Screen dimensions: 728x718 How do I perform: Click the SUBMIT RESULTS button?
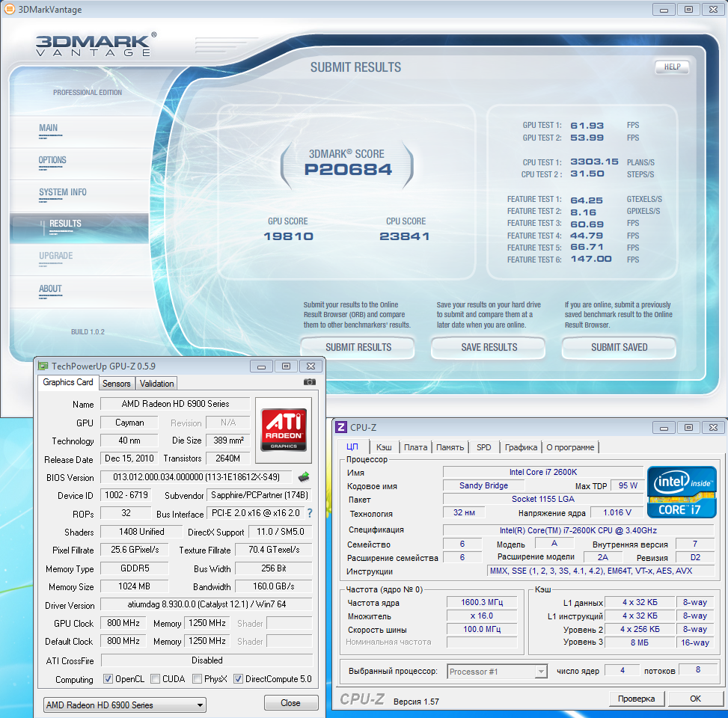pyautogui.click(x=358, y=347)
